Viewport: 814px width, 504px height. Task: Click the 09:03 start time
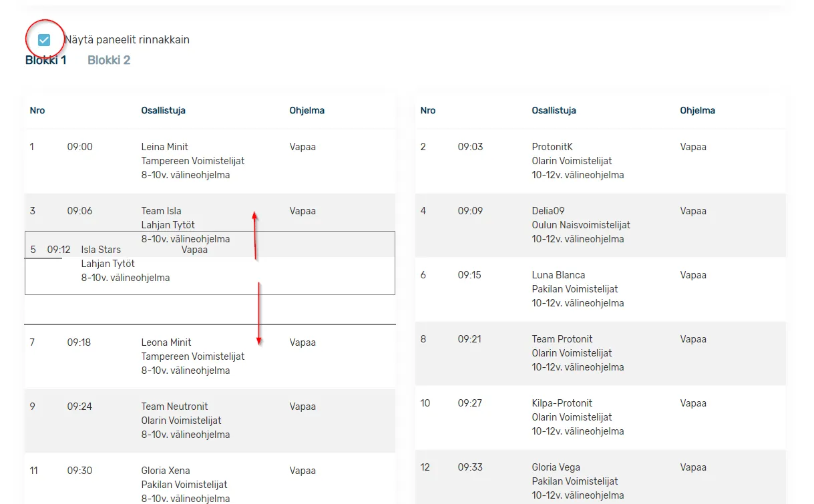point(471,147)
